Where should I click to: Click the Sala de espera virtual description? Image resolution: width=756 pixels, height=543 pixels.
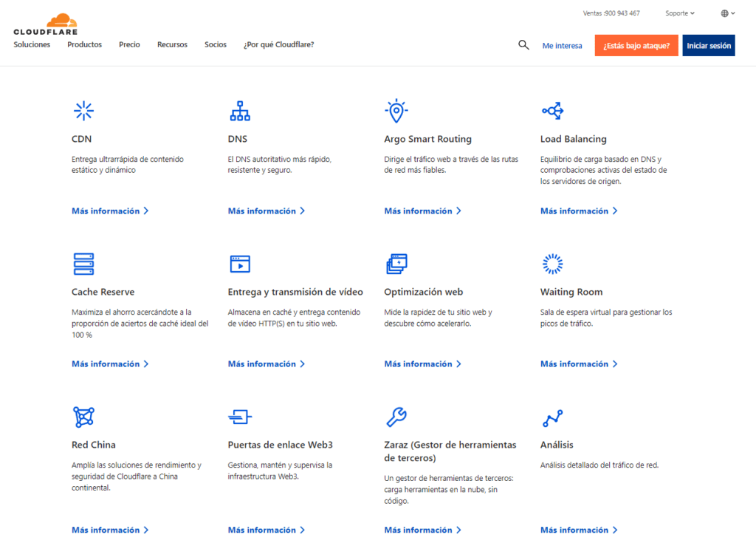pos(606,318)
